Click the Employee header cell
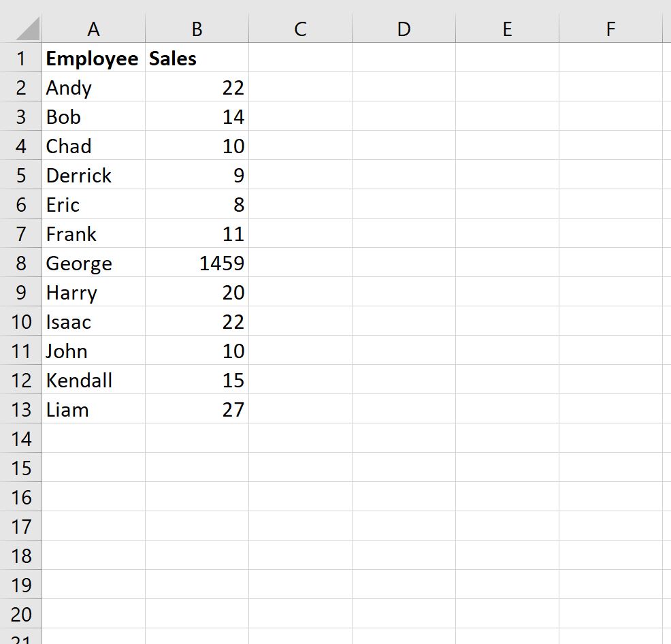 point(94,58)
